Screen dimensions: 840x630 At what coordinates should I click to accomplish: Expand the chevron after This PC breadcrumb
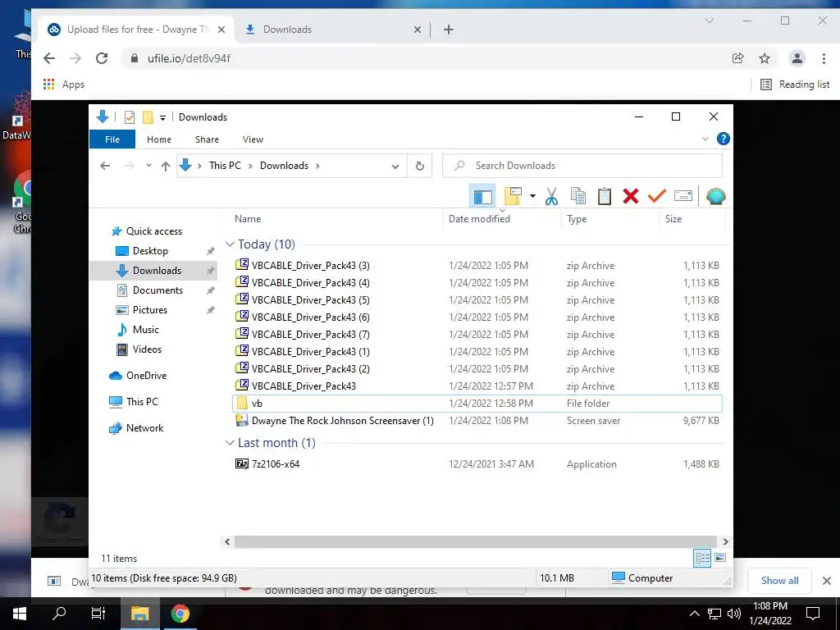tap(250, 166)
